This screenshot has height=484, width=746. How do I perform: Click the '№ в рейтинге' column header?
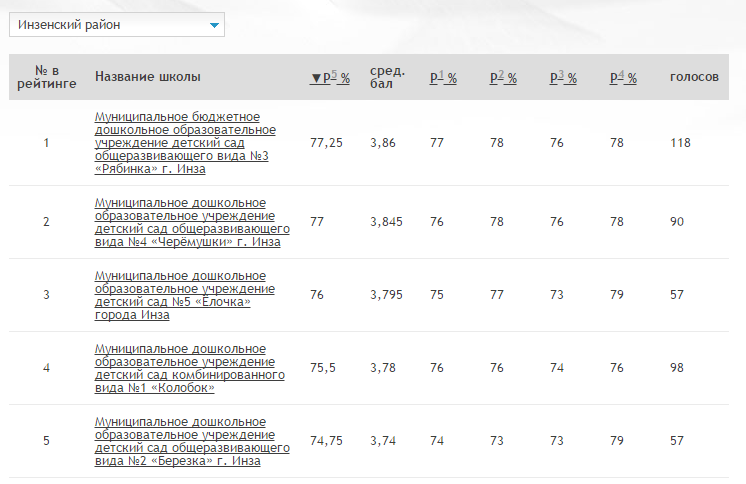click(x=47, y=77)
